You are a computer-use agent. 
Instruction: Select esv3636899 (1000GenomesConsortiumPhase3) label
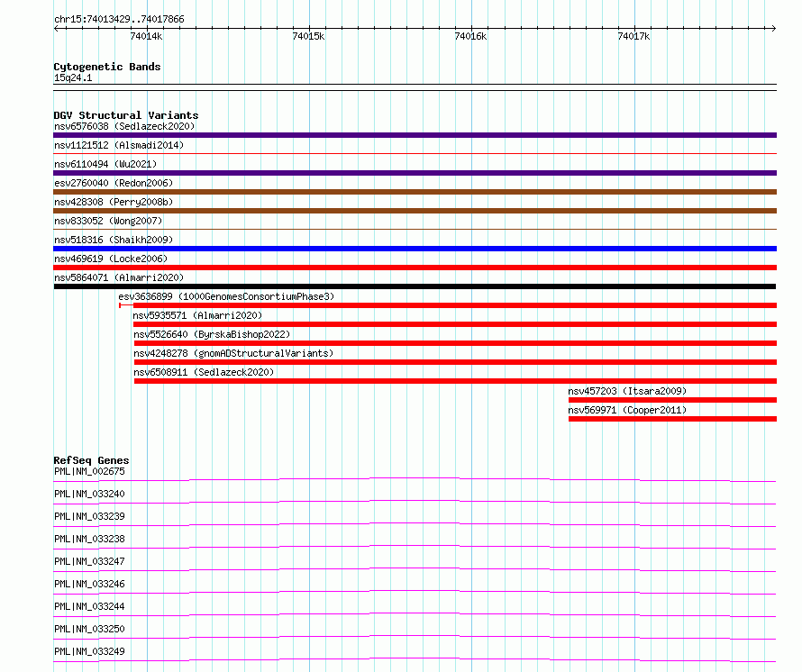[226, 296]
